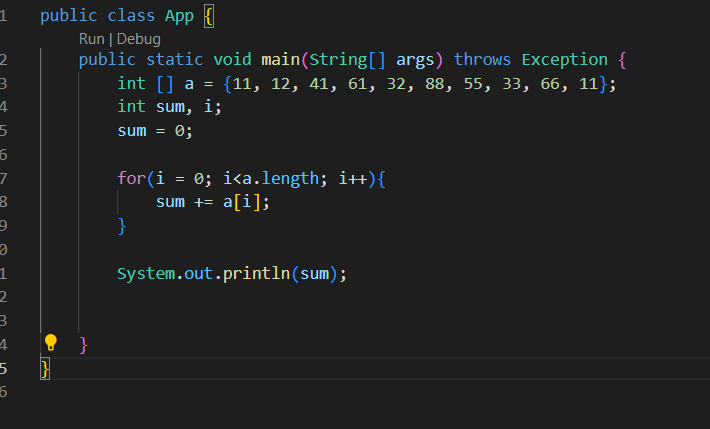Click the for keyword
The height and width of the screenshot is (429, 710).
click(x=131, y=178)
